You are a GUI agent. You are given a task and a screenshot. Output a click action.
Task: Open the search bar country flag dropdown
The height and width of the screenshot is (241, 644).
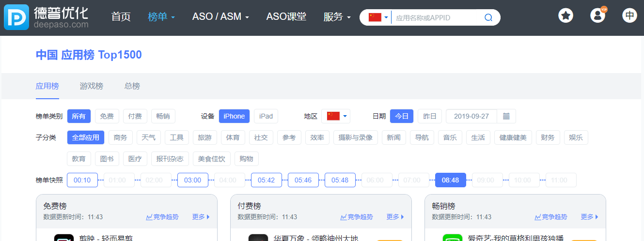click(378, 18)
